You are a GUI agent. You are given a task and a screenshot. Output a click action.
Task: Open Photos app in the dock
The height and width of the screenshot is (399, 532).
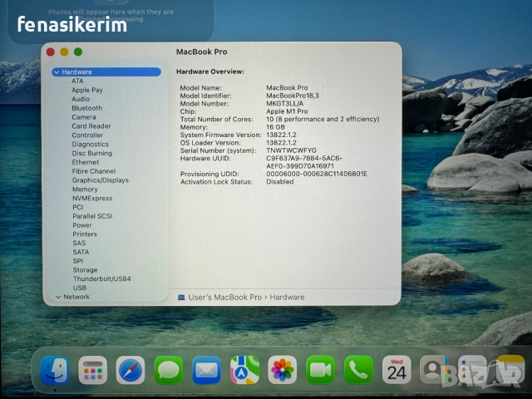282,370
